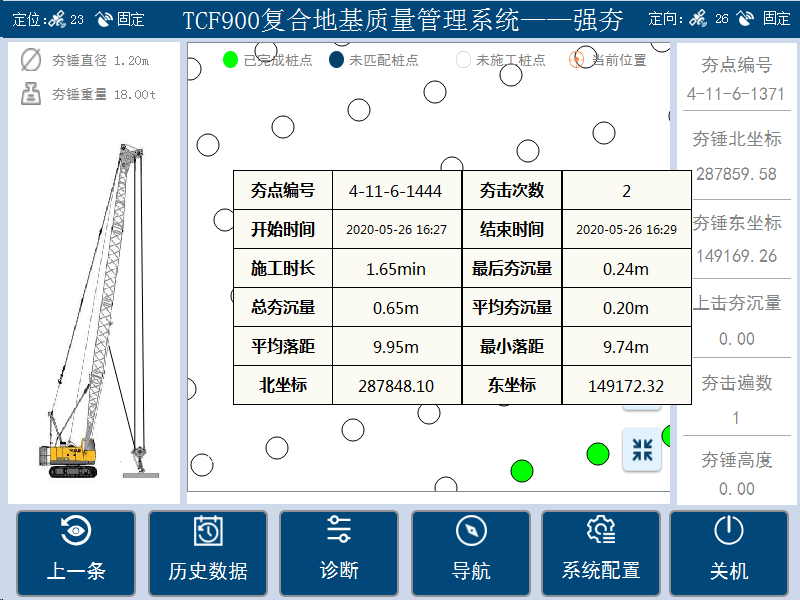This screenshot has height=600, width=800.
Task: Click the 夯点编号 field showing 4-11-6-1371
Action: click(x=738, y=90)
